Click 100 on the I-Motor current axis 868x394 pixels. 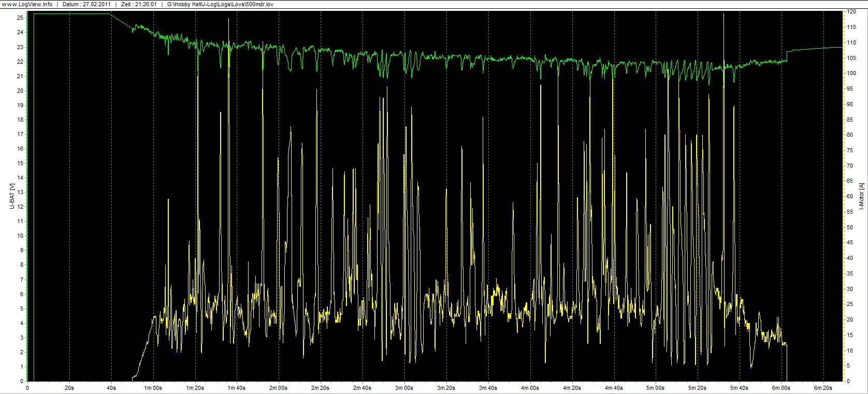point(851,73)
